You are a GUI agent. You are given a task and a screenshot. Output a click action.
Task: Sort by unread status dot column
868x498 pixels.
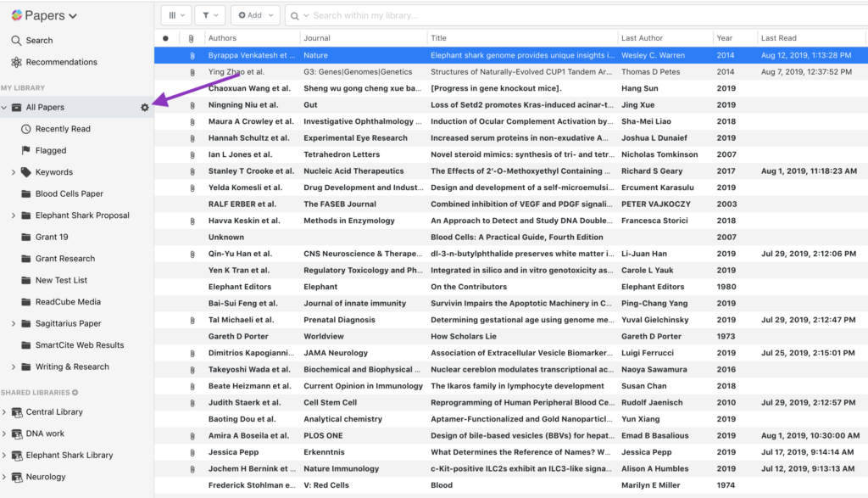[165, 38]
